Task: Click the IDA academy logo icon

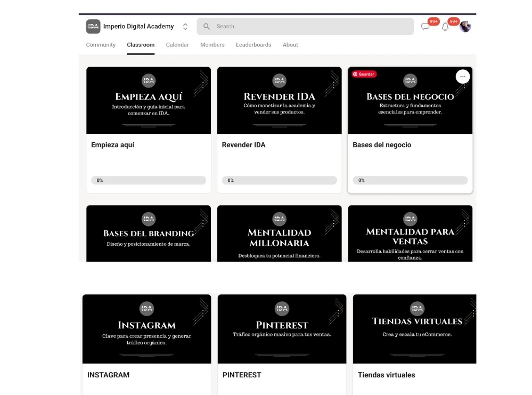Action: [x=93, y=27]
